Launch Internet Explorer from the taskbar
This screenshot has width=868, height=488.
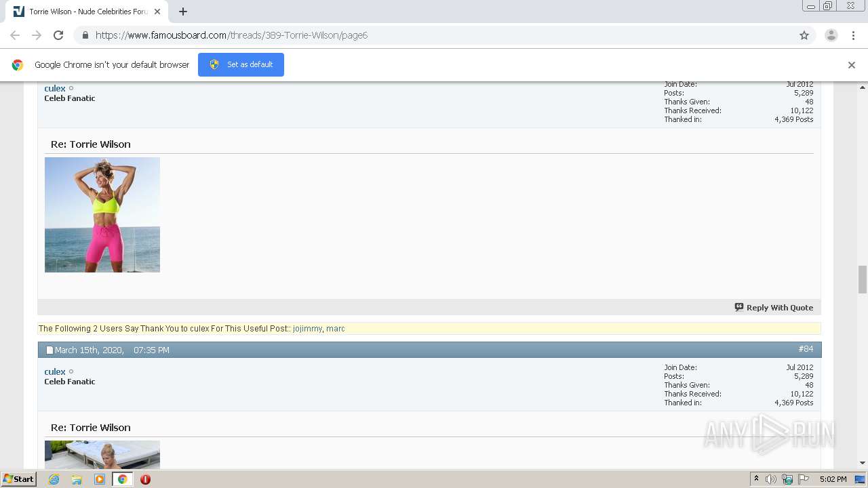click(54, 479)
